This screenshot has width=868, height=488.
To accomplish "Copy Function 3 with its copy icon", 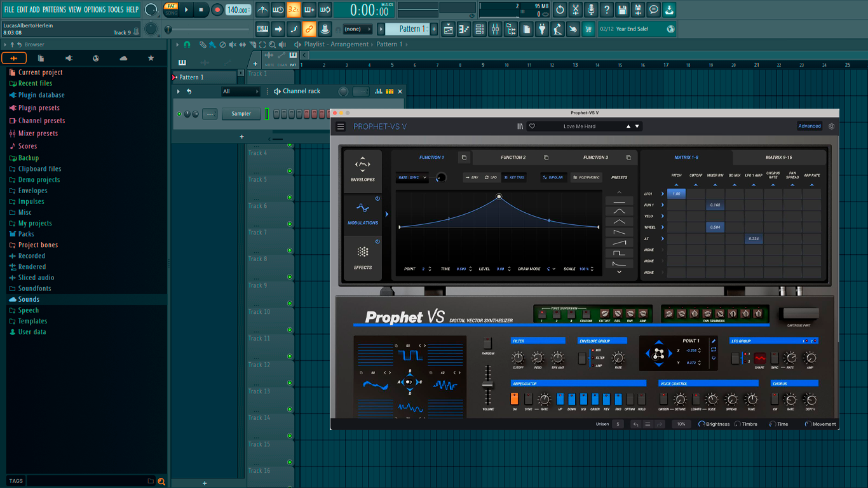I will (x=628, y=158).
